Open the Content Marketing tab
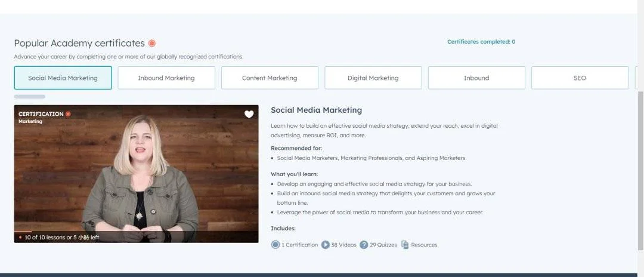 (270, 78)
